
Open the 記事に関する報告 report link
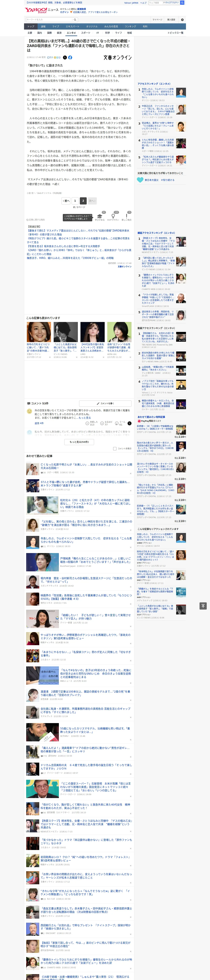click(x=36, y=220)
